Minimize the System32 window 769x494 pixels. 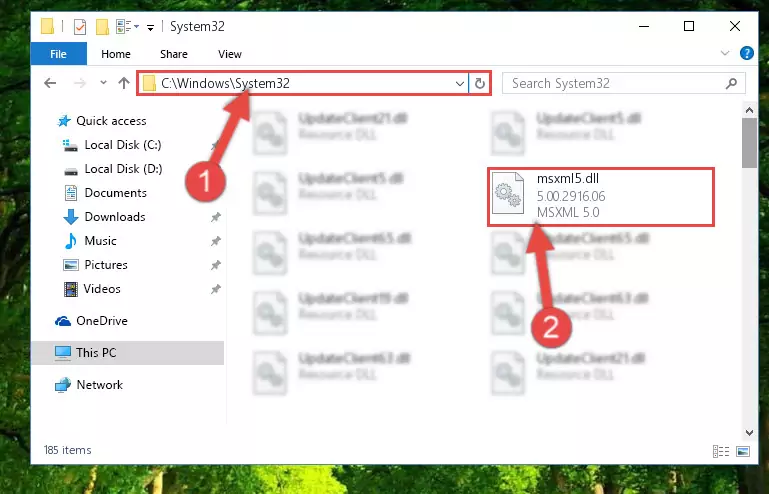point(644,26)
